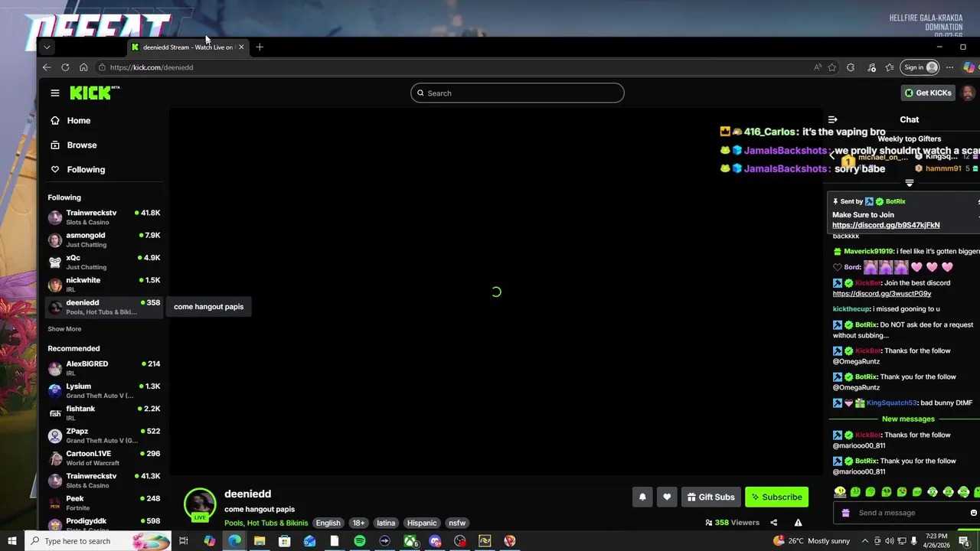Click the KICK logo
The height and width of the screenshot is (551, 980).
(95, 93)
